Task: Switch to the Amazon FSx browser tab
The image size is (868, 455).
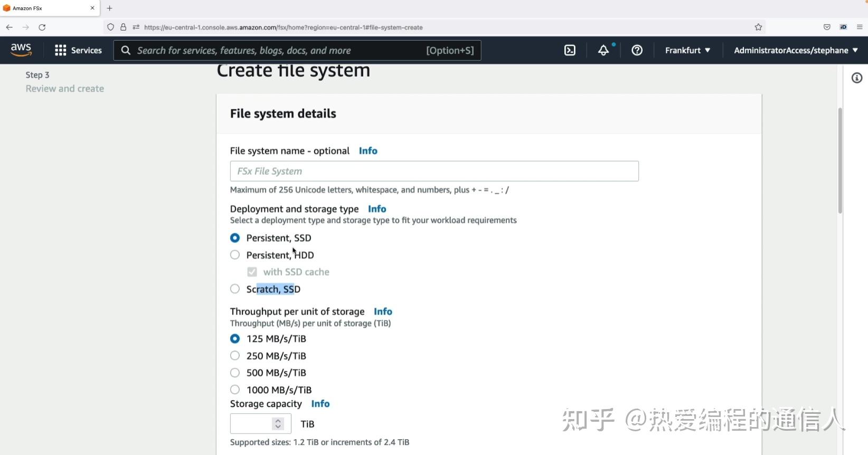Action: click(50, 8)
